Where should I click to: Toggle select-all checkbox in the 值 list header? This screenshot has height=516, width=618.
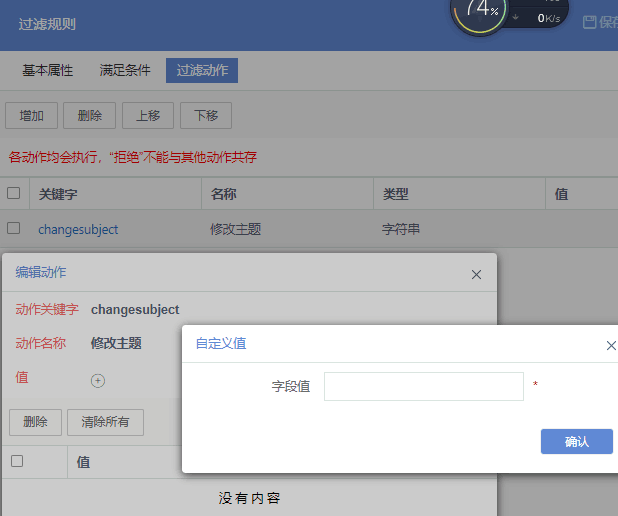click(16, 461)
